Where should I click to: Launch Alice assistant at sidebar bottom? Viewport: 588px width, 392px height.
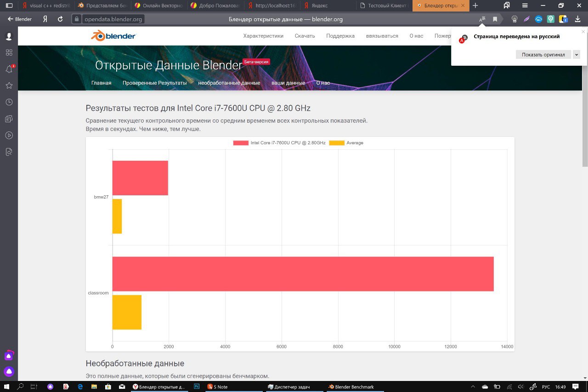pyautogui.click(x=9, y=372)
